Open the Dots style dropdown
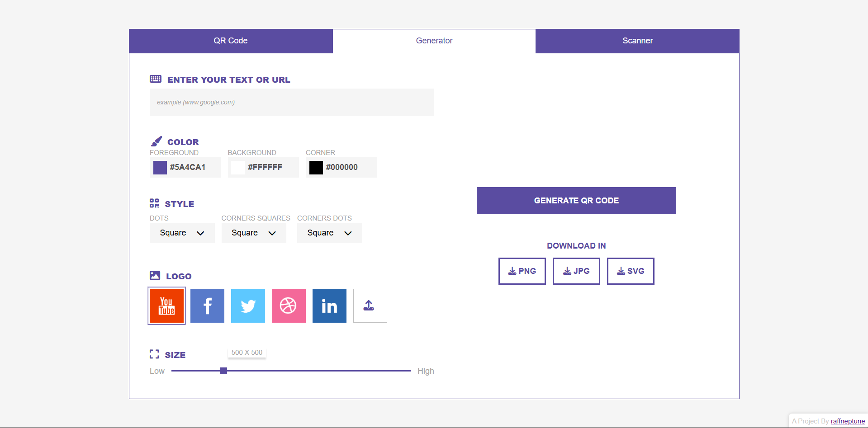The image size is (868, 428). click(182, 233)
